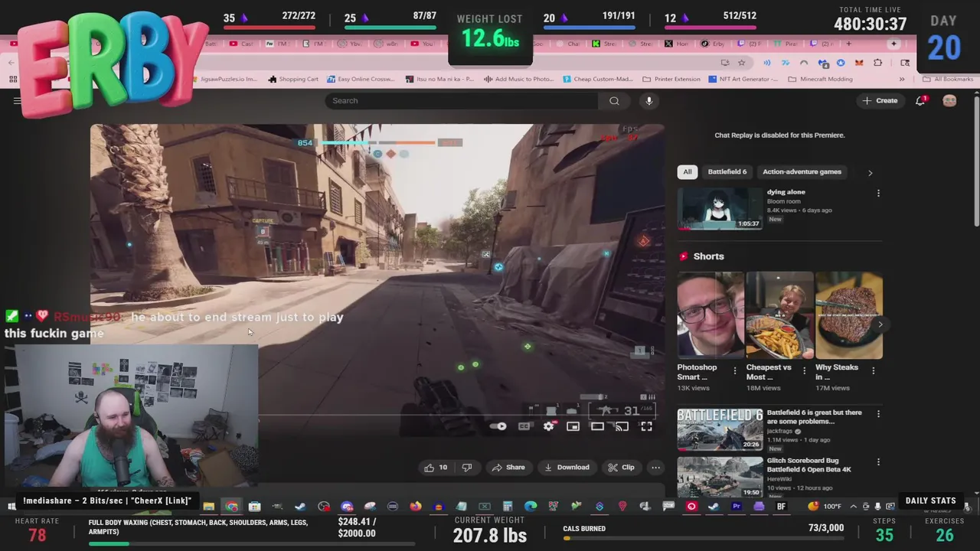
Task: Open options for 'Glitch Scoreboard Bug' video
Action: (878, 462)
